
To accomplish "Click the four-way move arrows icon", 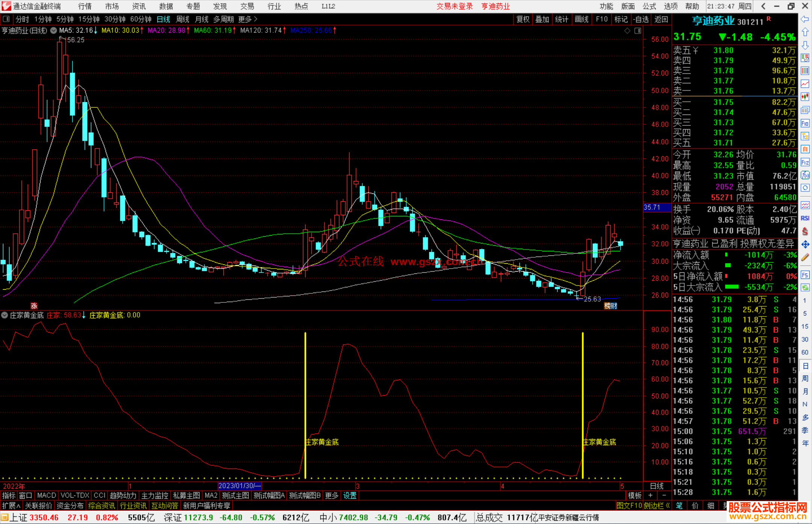I will point(805,245).
